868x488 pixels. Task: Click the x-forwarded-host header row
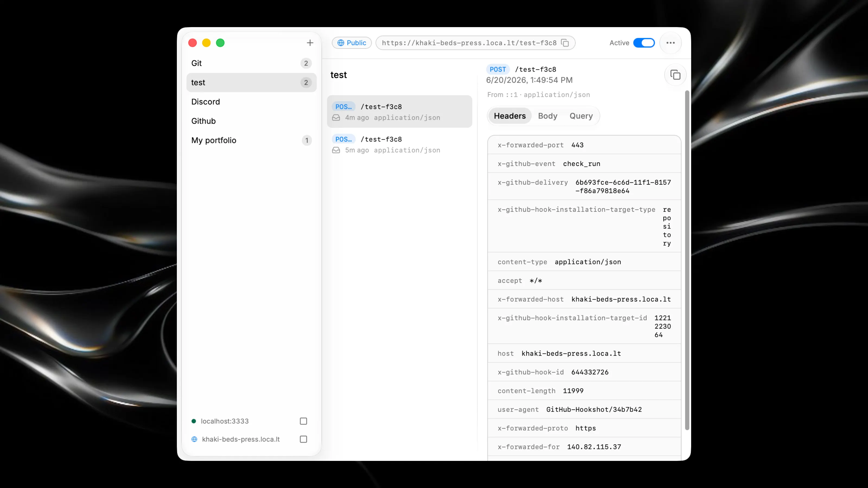pos(584,299)
